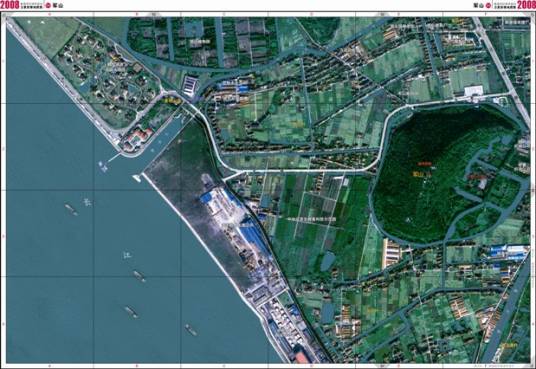Click the pink circle icon in the left header
Image resolution: width=536 pixels, height=369 pixels.
[x=49, y=5]
